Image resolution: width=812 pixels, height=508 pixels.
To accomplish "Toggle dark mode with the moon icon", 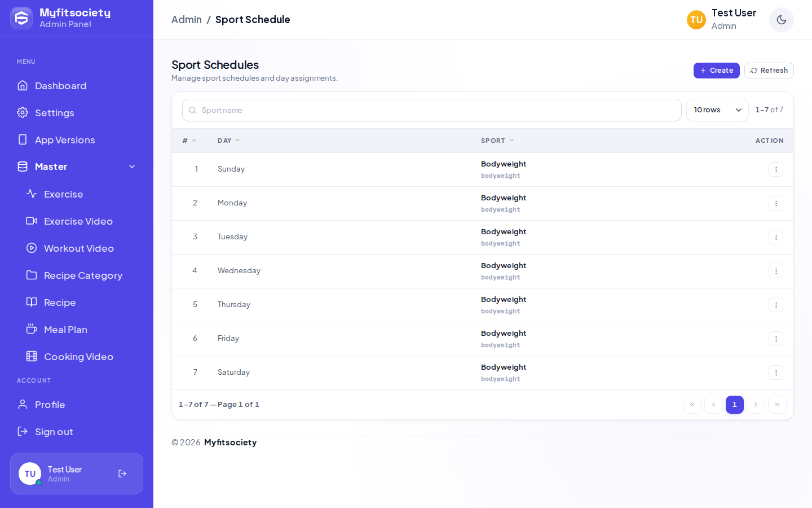I will (781, 20).
